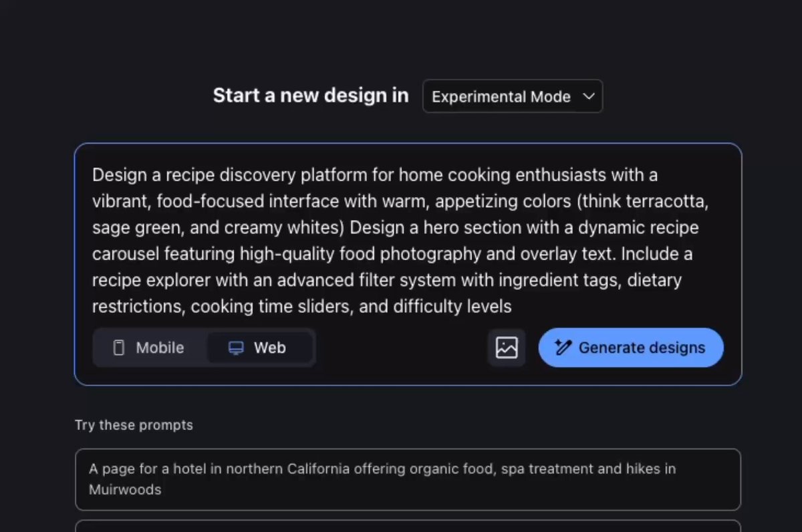Click the word 'Muirwoods' in suggested prompt
The height and width of the screenshot is (532, 802).
[x=125, y=489]
